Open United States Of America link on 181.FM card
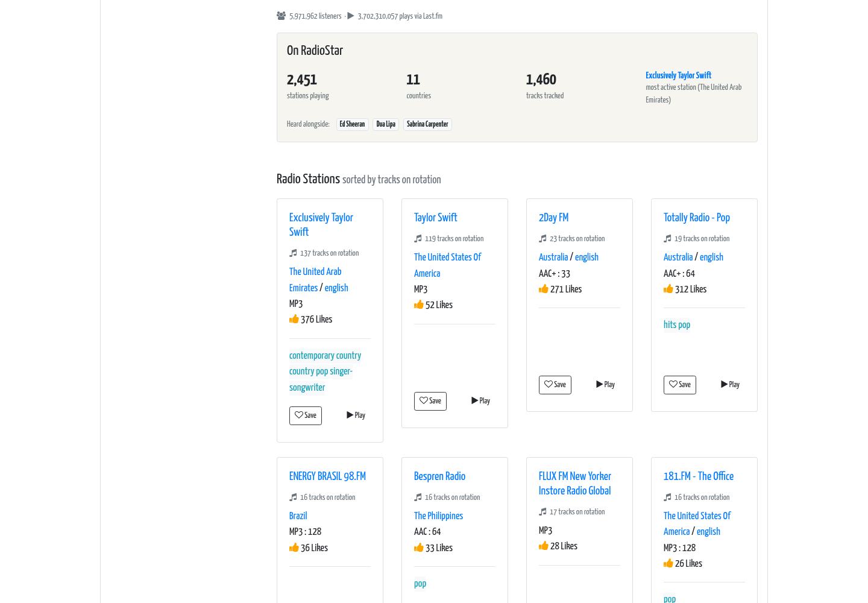This screenshot has height=603, width=868. pos(697,523)
